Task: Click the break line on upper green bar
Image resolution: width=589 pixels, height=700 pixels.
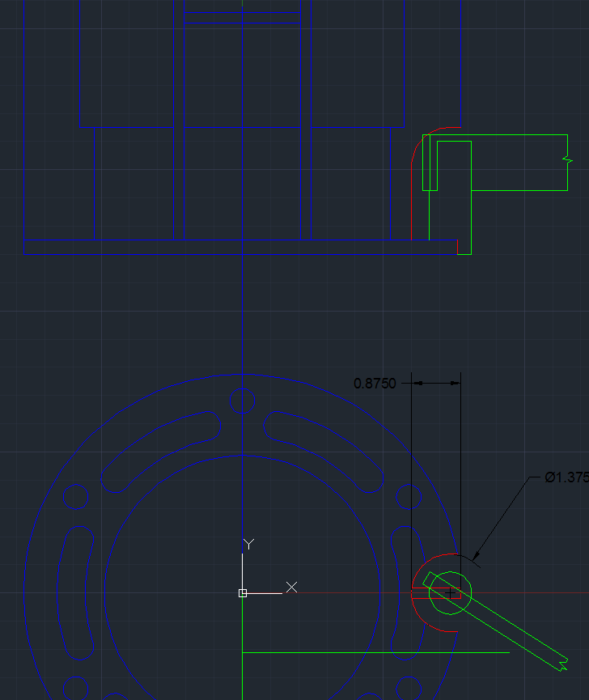Action: (566, 162)
